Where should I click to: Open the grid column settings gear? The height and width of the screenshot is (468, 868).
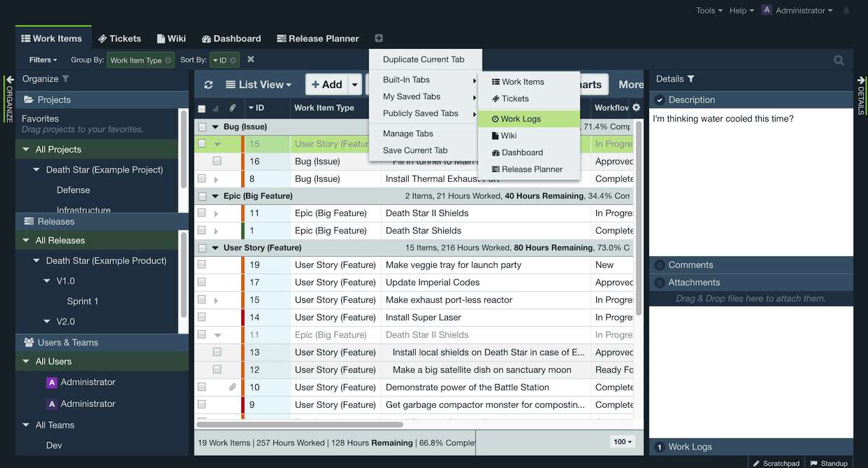point(636,108)
